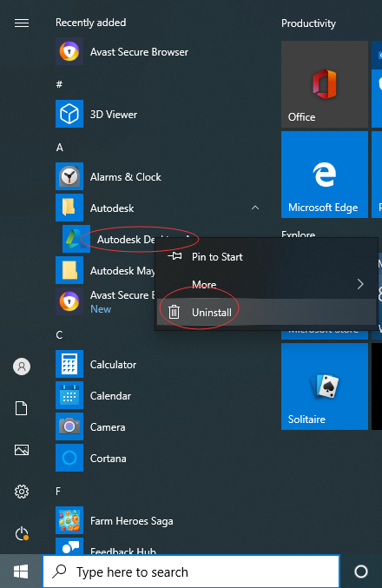This screenshot has width=382, height=588.
Task: Click the Productivity group heading
Action: [308, 23]
